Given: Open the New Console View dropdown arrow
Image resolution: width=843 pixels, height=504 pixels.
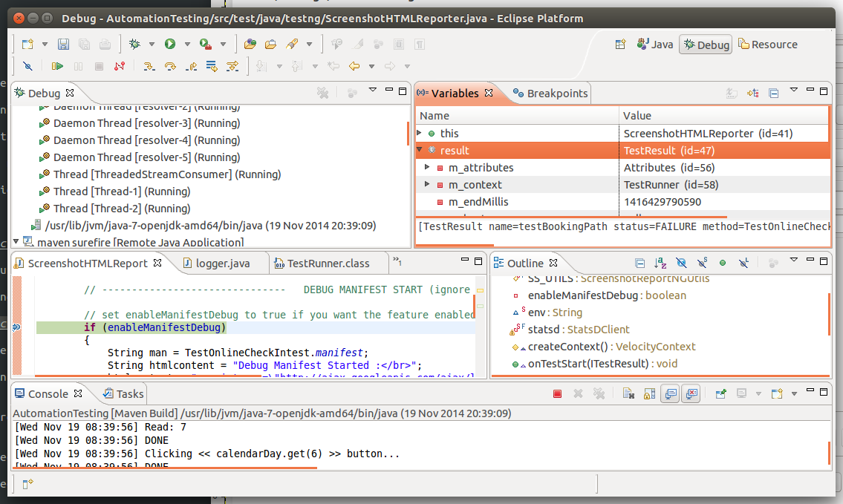Looking at the screenshot, I should click(x=794, y=394).
